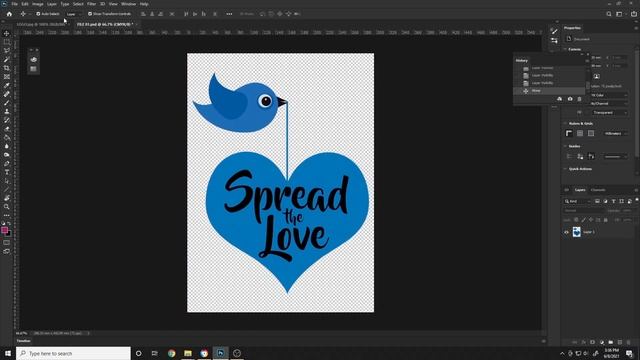Image resolution: width=640 pixels, height=360 pixels.
Task: Delete current state in History panel
Action: 579,99
